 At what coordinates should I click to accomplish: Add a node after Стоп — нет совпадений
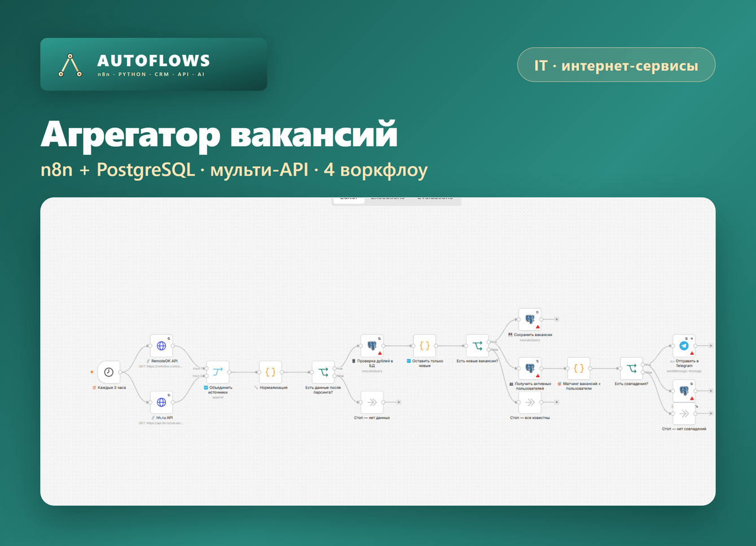click(711, 413)
